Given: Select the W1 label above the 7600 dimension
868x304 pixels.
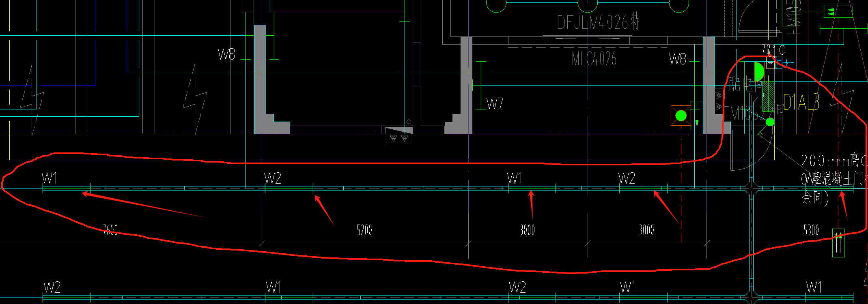Looking at the screenshot, I should [x=50, y=178].
